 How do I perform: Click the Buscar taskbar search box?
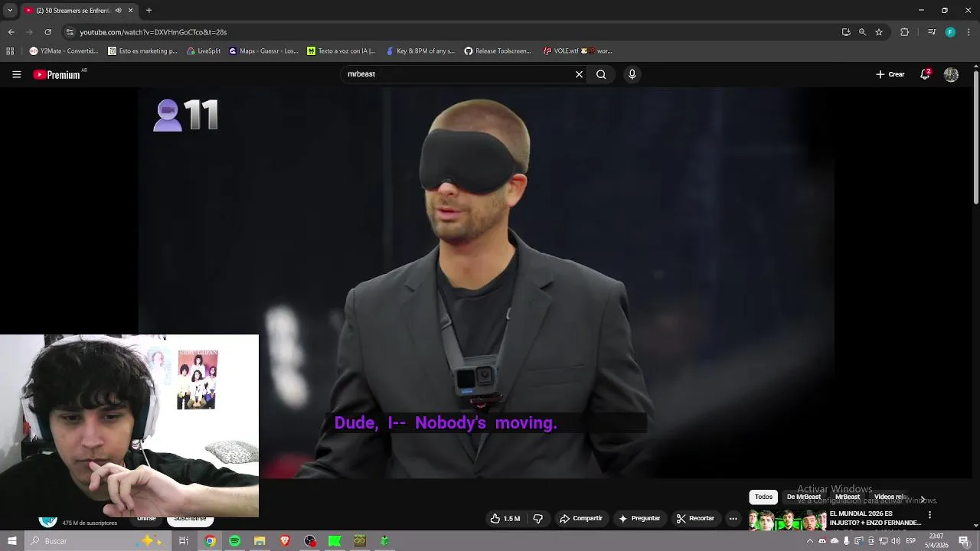click(x=100, y=541)
